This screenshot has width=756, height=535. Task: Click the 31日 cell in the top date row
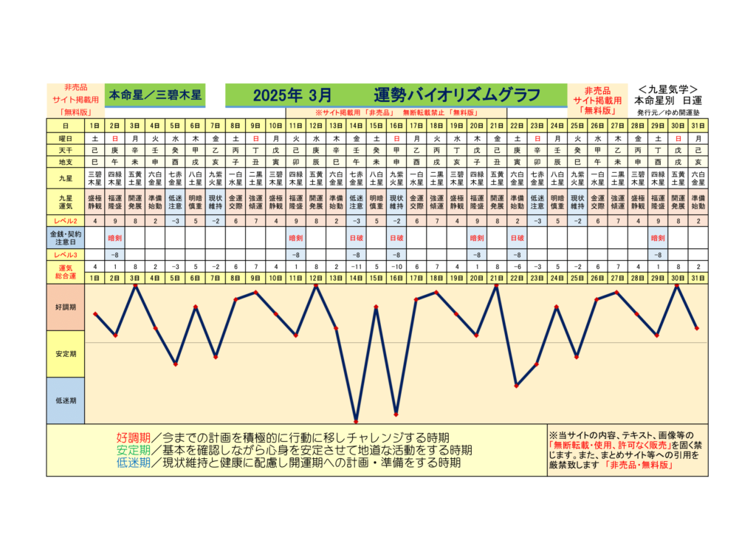[698, 126]
